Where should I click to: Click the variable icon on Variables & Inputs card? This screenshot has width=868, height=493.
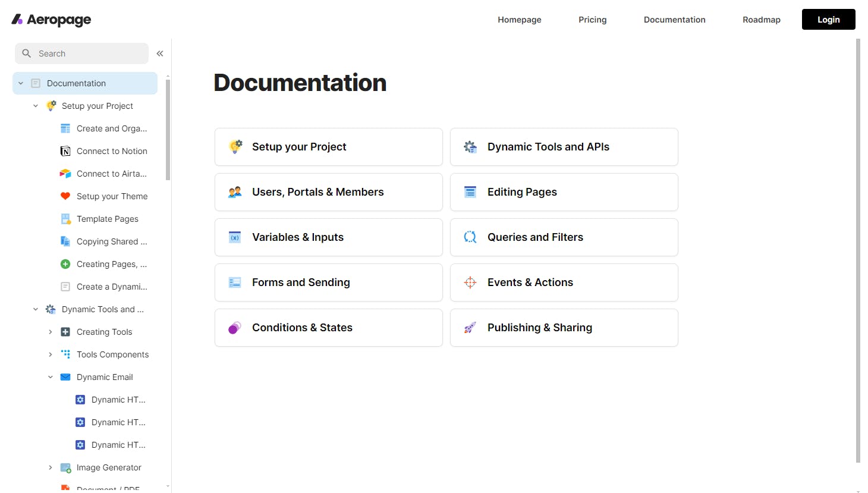235,237
